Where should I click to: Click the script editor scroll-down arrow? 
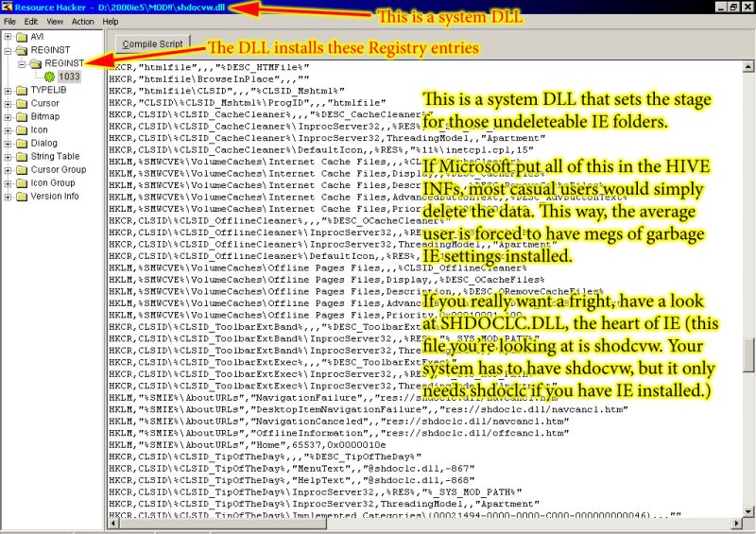tap(747, 510)
